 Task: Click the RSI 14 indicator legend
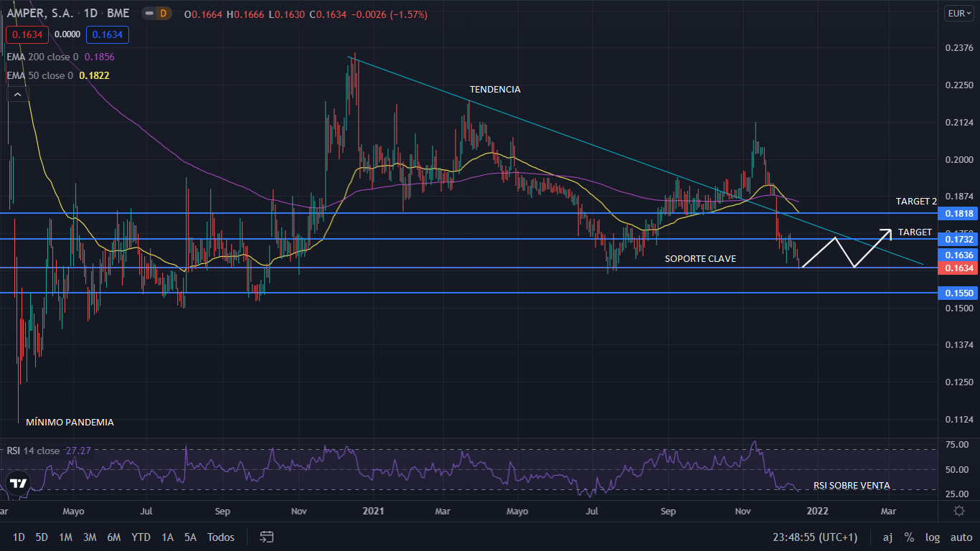pyautogui.click(x=34, y=451)
